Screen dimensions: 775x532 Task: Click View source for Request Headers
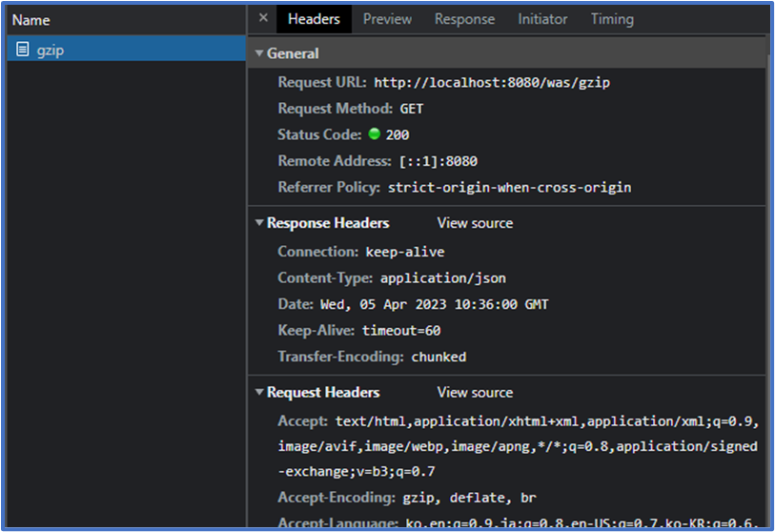coord(475,392)
